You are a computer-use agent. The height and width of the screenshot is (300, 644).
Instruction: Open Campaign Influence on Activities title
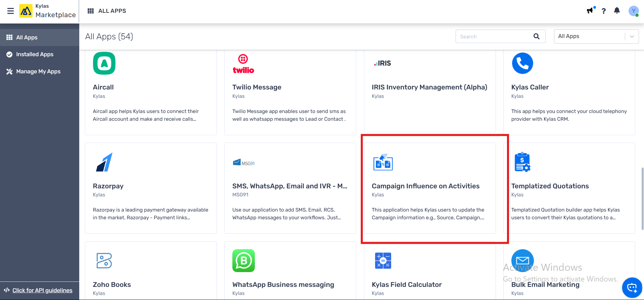425,186
